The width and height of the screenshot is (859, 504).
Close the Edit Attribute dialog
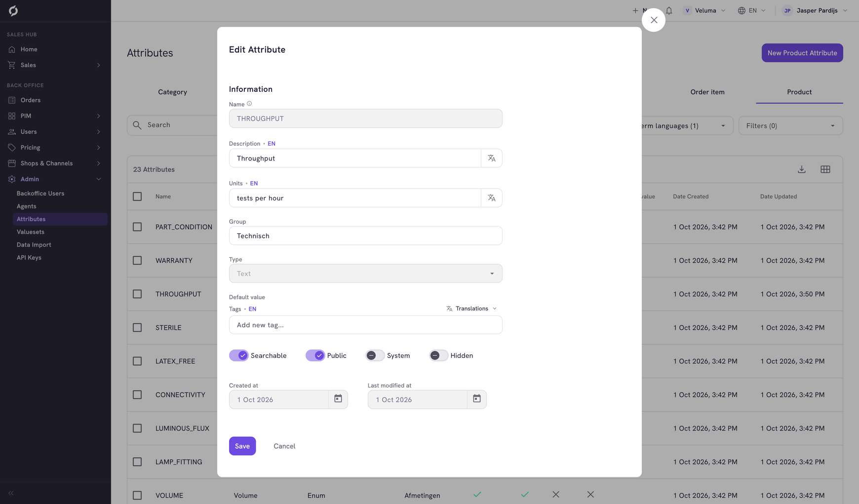(654, 20)
